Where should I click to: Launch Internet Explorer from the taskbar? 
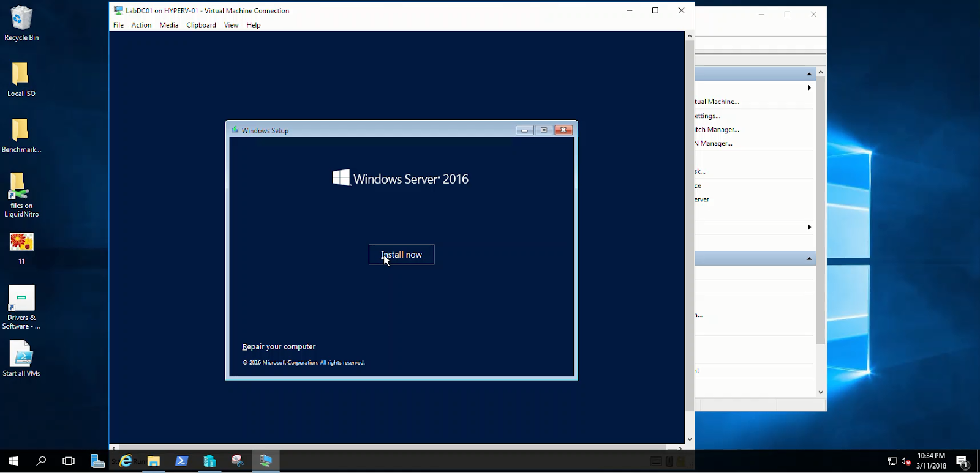(x=126, y=461)
